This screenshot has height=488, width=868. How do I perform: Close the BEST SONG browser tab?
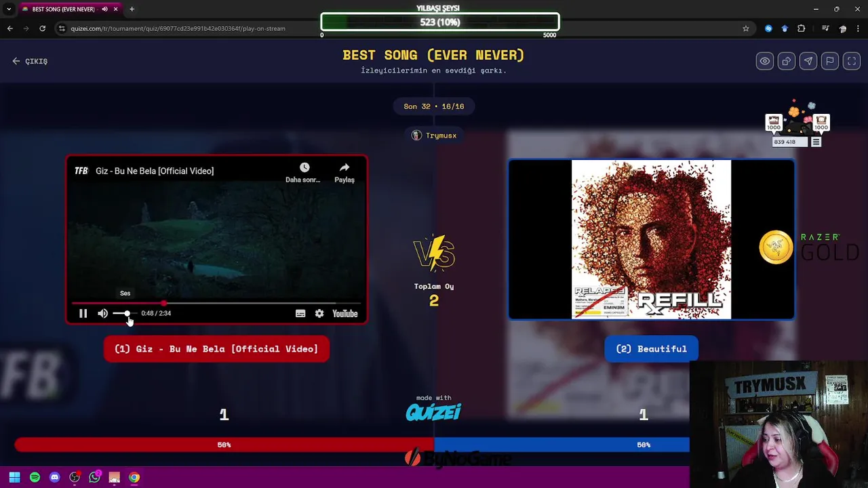tap(115, 9)
